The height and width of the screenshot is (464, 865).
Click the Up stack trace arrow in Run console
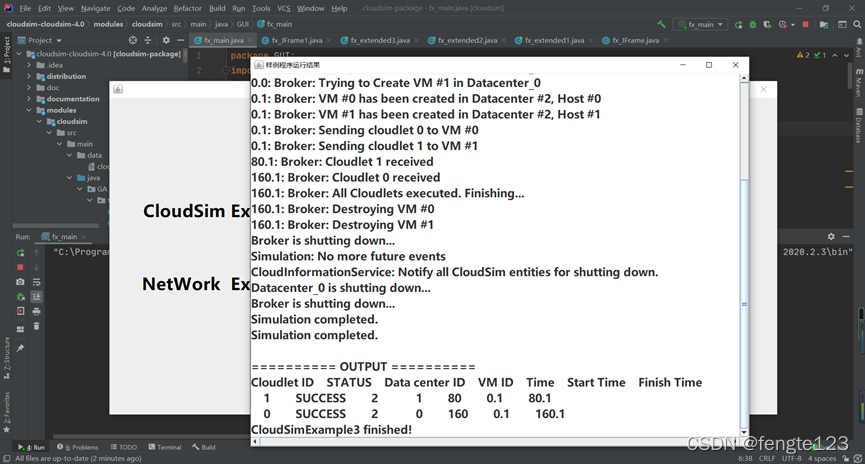(36, 253)
